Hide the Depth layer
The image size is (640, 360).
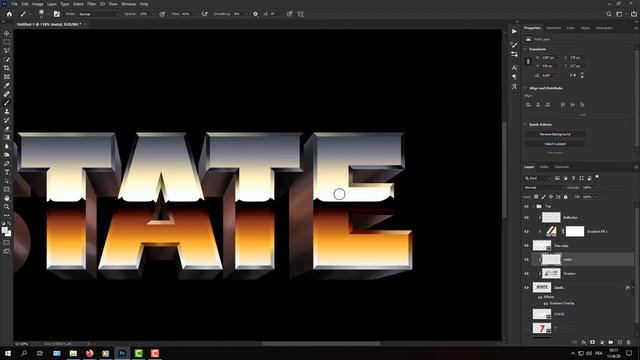[x=527, y=287]
